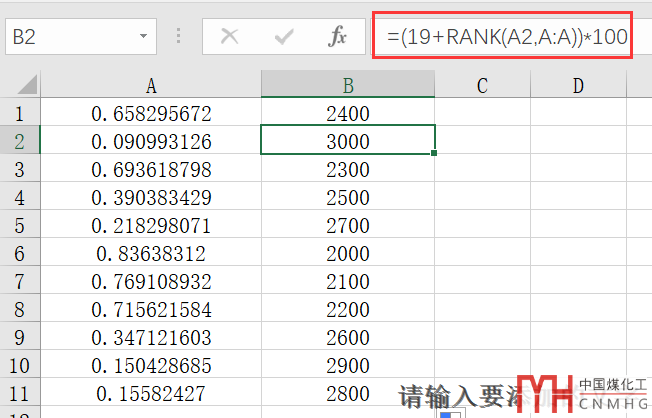Select column D header
Viewport: 652px width, 418px height.
coord(578,84)
